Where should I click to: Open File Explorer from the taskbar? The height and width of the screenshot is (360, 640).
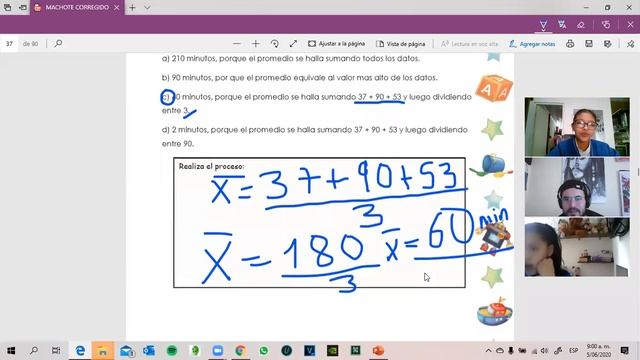[x=103, y=351]
